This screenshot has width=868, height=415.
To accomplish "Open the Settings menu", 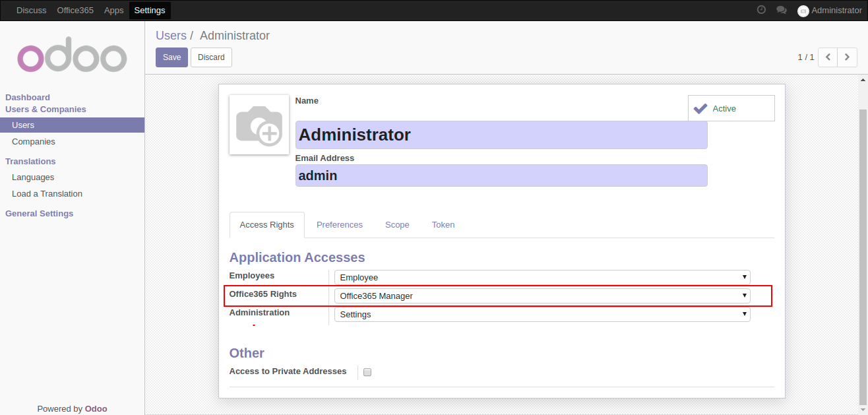I will point(150,11).
